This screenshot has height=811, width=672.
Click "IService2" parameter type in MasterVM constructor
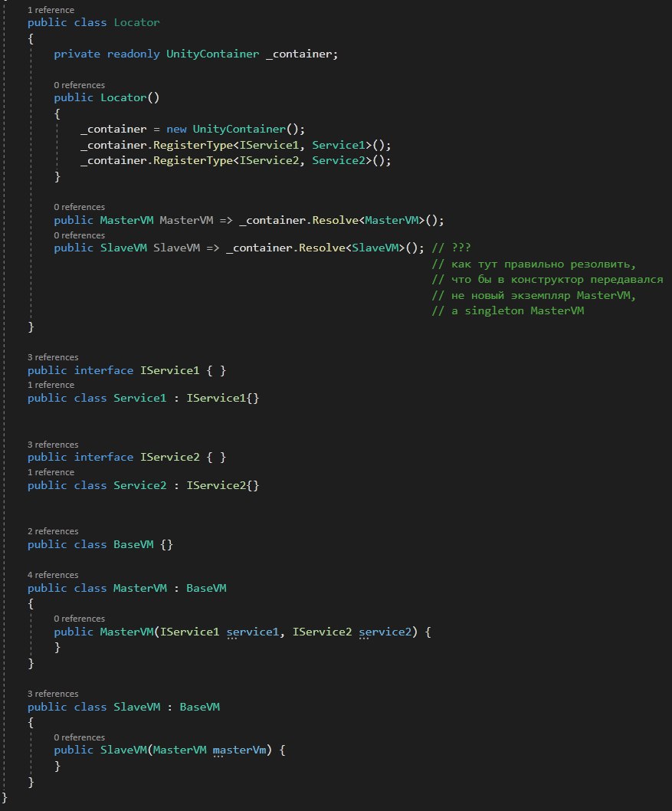tap(322, 632)
